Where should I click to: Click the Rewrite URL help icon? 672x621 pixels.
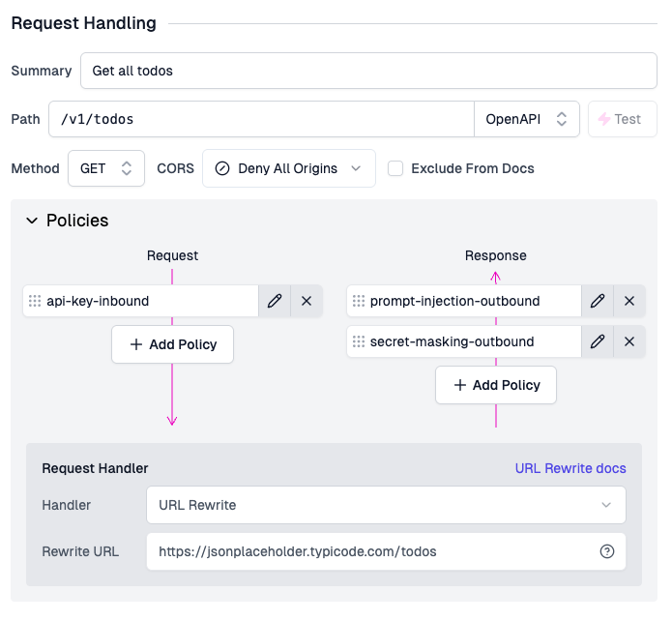pos(607,551)
